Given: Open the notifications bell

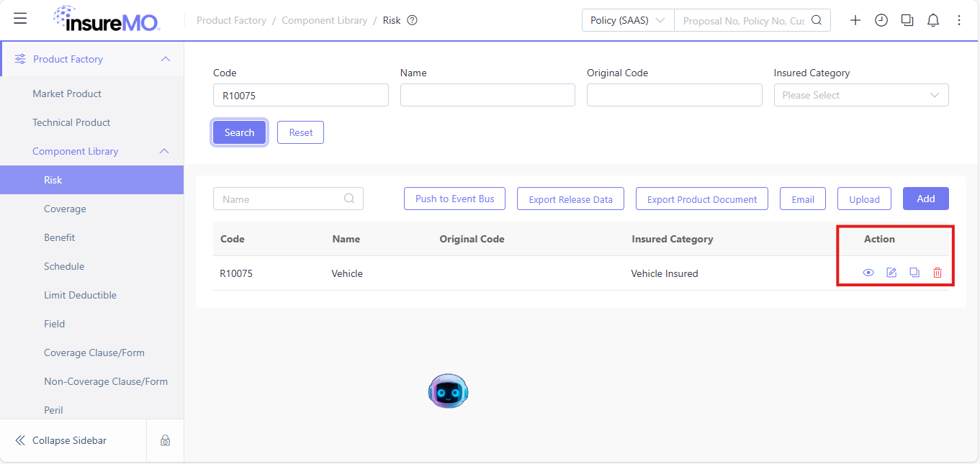Looking at the screenshot, I should tap(933, 20).
